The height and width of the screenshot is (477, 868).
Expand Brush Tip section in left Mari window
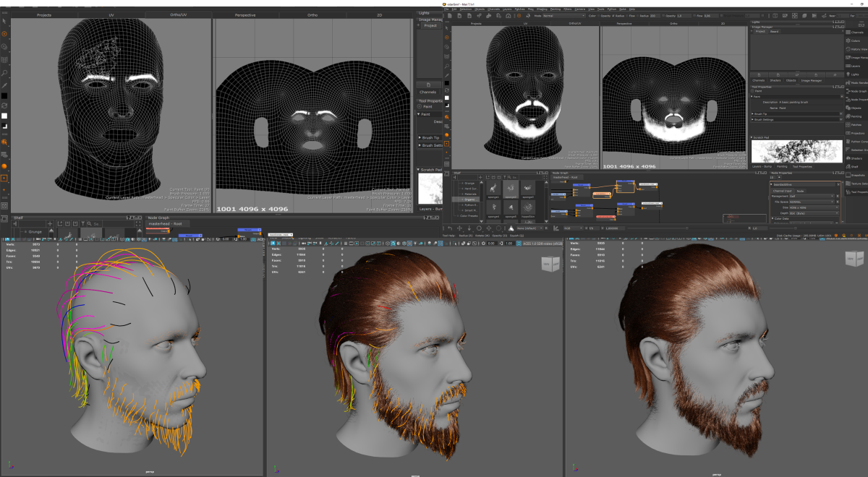pos(430,137)
